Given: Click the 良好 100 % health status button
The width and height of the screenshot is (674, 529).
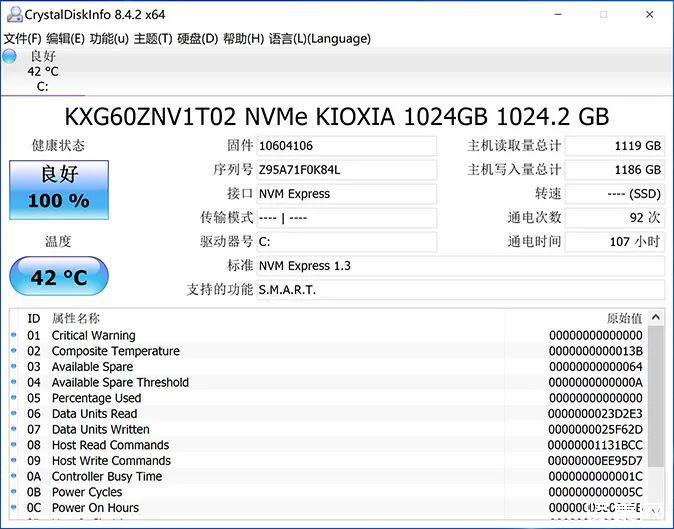Looking at the screenshot, I should pos(59,190).
